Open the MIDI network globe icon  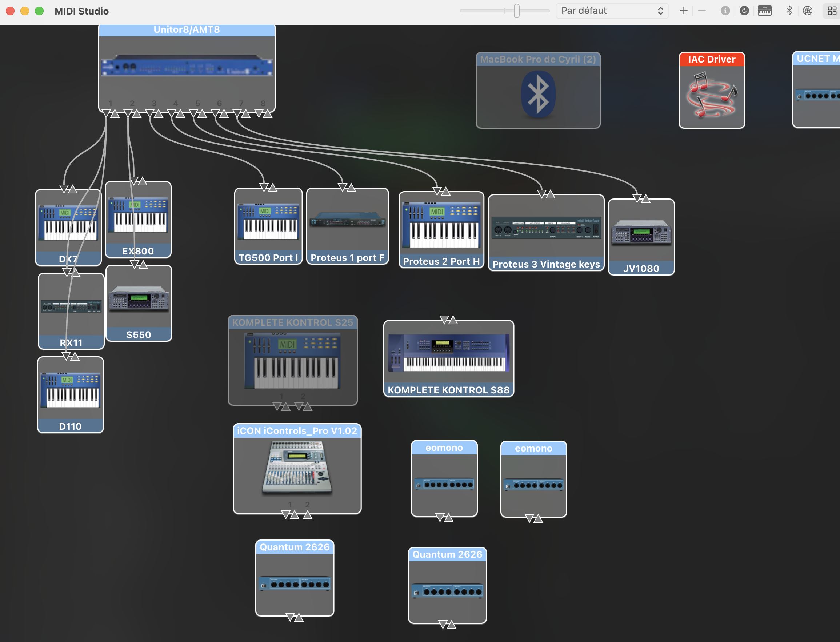[x=807, y=11]
